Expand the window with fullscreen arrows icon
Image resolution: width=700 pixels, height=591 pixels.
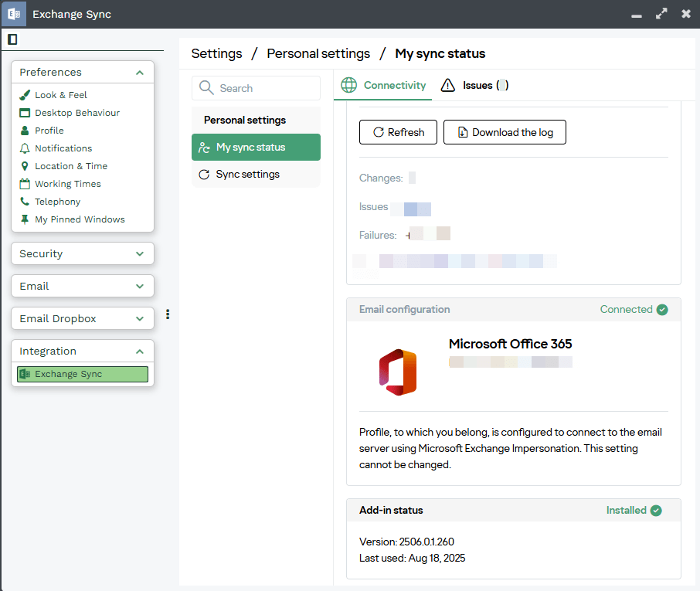coord(661,14)
